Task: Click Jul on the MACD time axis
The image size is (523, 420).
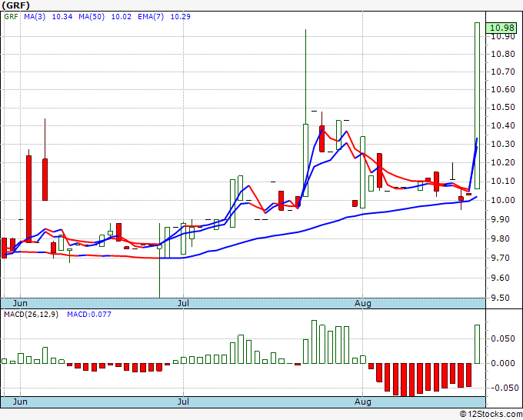Action: tap(183, 402)
